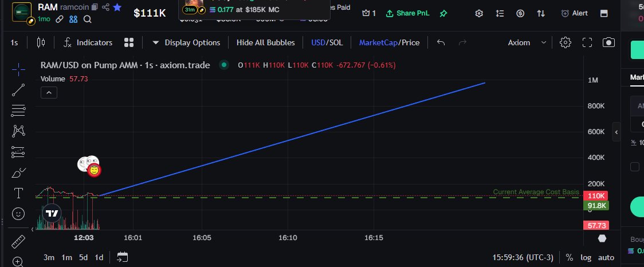Select the XABCD pattern tool

pos(18,131)
